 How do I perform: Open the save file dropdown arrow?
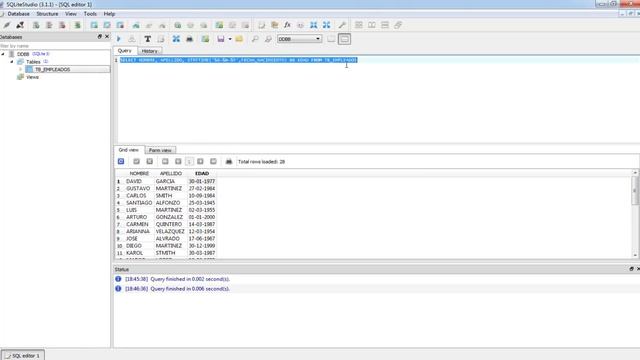(230, 39)
